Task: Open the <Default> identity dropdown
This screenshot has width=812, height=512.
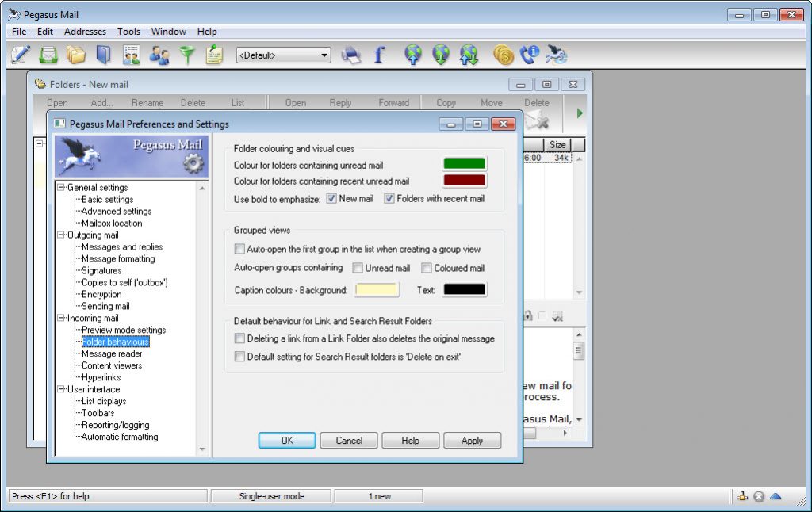Action: [x=283, y=55]
